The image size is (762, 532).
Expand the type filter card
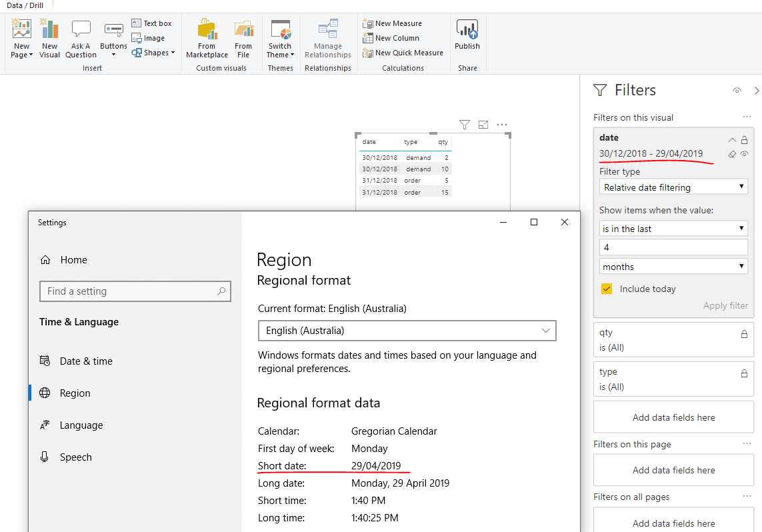tap(673, 379)
